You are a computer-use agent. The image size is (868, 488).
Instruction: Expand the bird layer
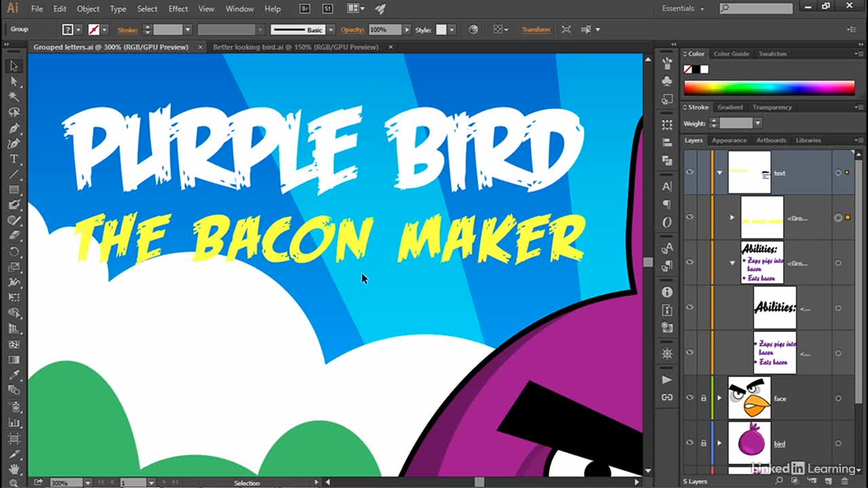(719, 443)
